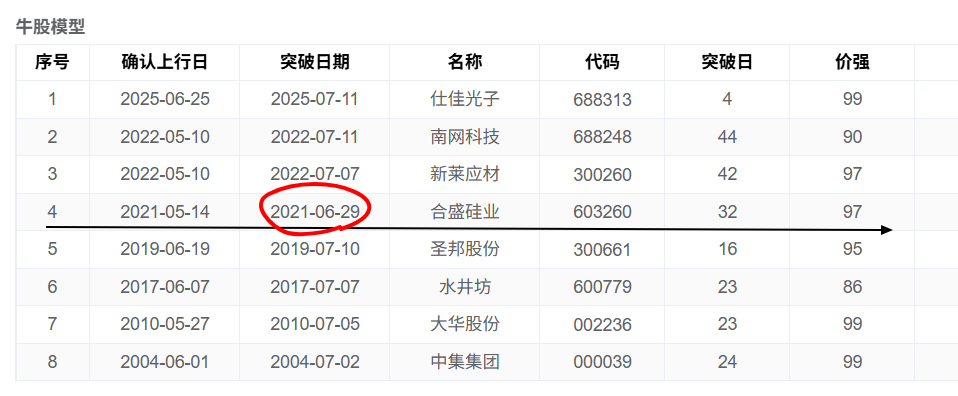Click confirmed date 2025-06-25
This screenshot has height=396, width=958.
(165, 100)
